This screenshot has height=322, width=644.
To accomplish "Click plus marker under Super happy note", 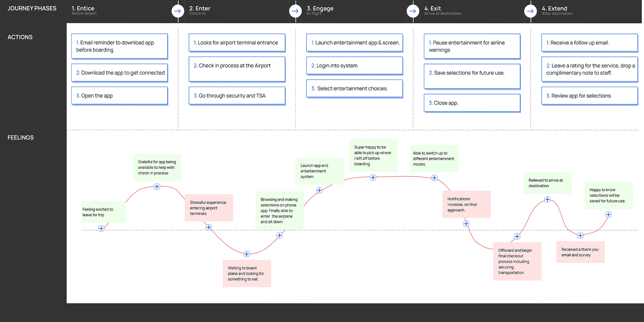I will tap(373, 177).
